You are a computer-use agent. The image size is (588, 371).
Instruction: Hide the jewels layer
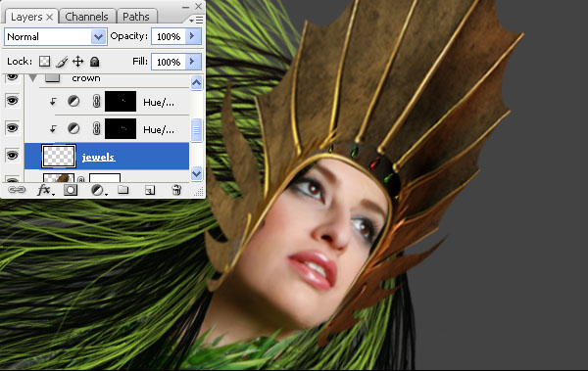pos(12,155)
